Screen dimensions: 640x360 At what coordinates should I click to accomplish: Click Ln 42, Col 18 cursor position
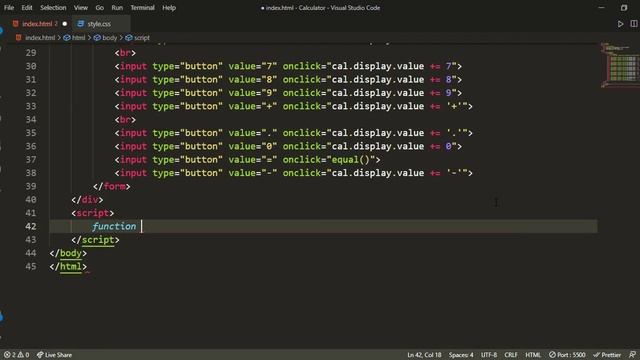[x=424, y=355]
